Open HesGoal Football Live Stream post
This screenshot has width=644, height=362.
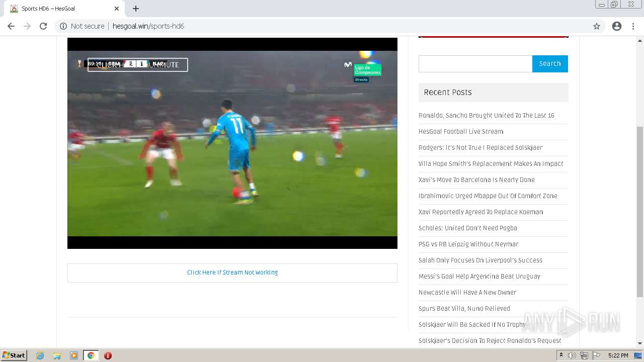point(461,132)
